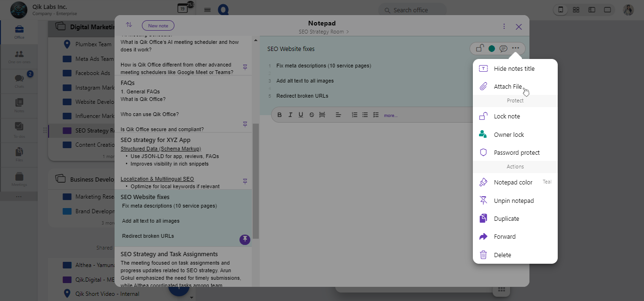Insert a numbered list
The height and width of the screenshot is (301, 644).
355,115
